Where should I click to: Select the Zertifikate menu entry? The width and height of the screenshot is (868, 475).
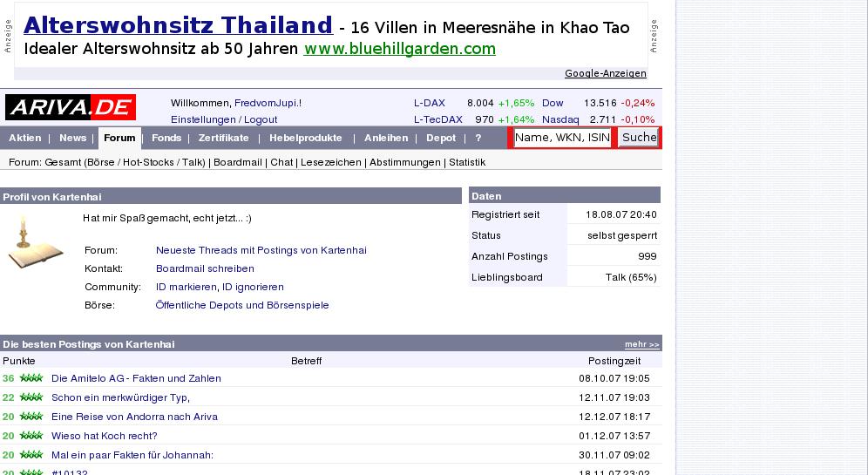click(x=224, y=138)
